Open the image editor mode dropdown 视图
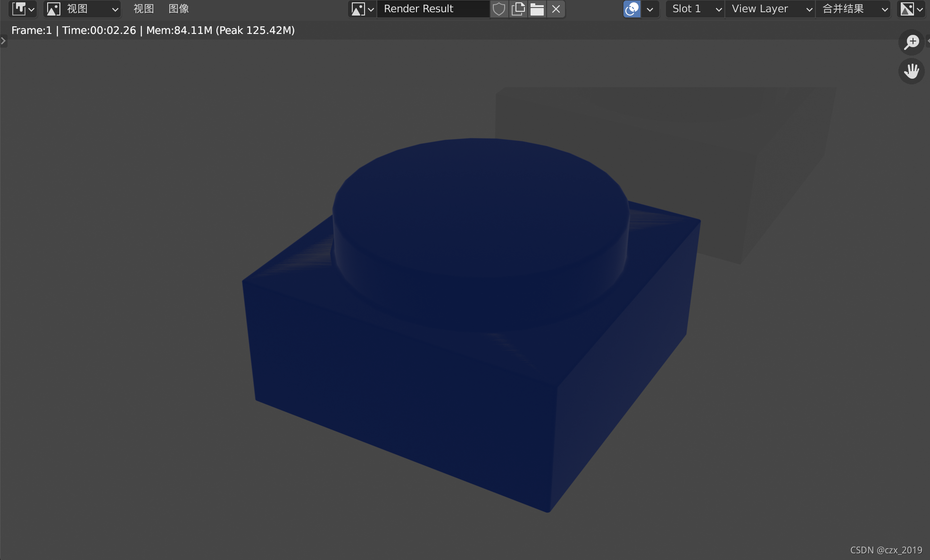The image size is (930, 560). [83, 9]
